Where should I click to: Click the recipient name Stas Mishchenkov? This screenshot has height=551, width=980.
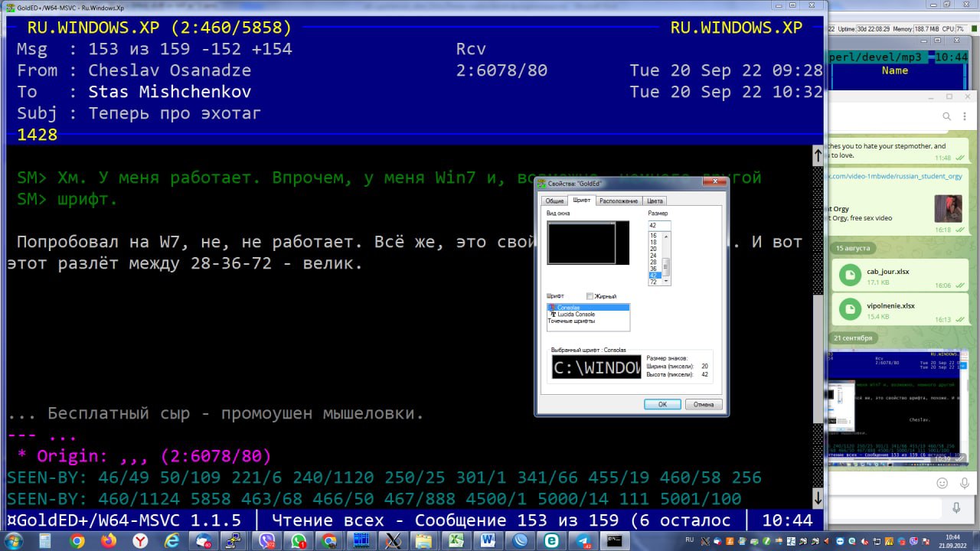coord(170,92)
